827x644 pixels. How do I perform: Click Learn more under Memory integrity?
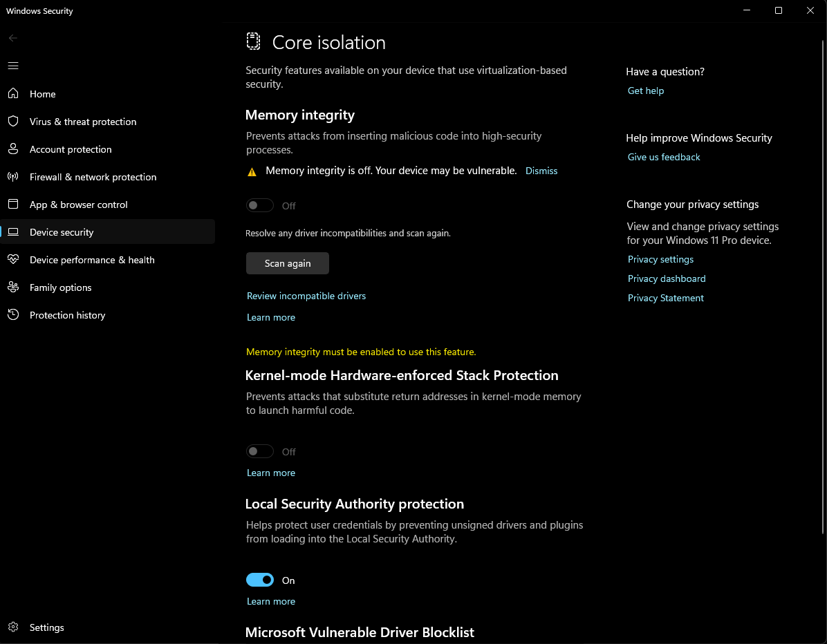coord(270,317)
